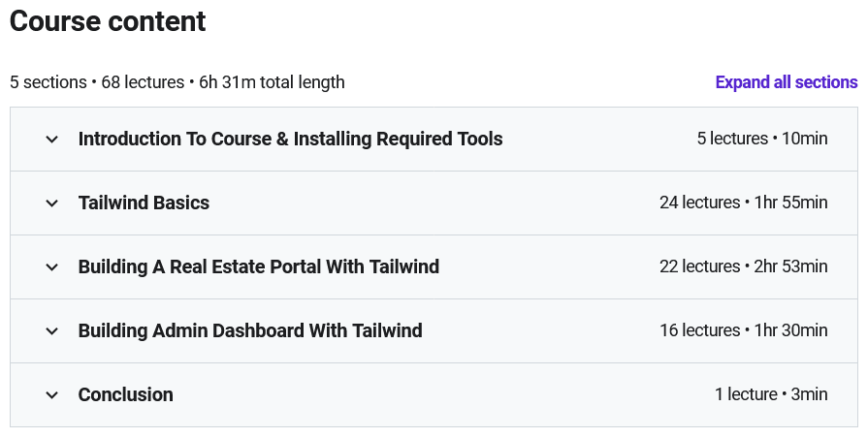Image resolution: width=868 pixels, height=438 pixels.
Task: Select Building Admin Dashboard With Tailwind title
Action: [250, 330]
